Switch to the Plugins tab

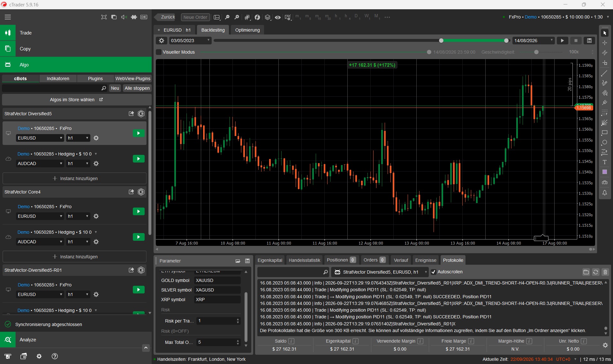coord(95,79)
